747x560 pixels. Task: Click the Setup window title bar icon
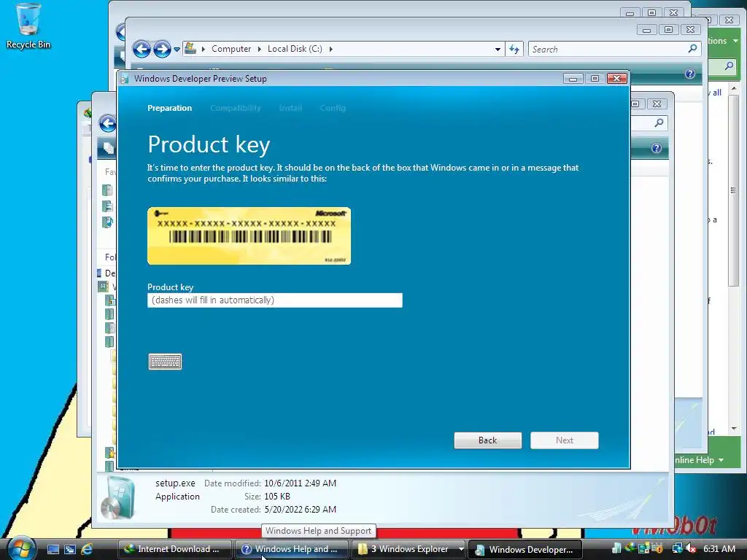click(x=125, y=79)
